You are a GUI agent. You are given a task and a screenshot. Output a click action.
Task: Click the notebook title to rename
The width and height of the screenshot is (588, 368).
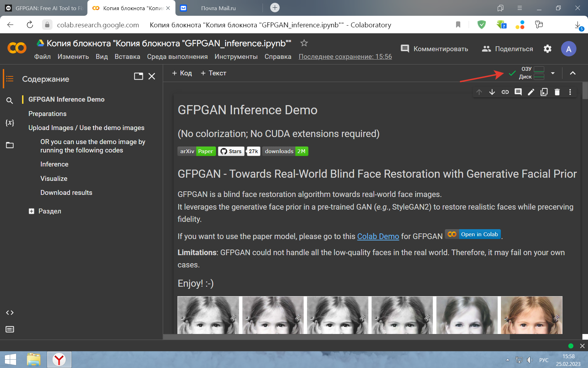169,43
